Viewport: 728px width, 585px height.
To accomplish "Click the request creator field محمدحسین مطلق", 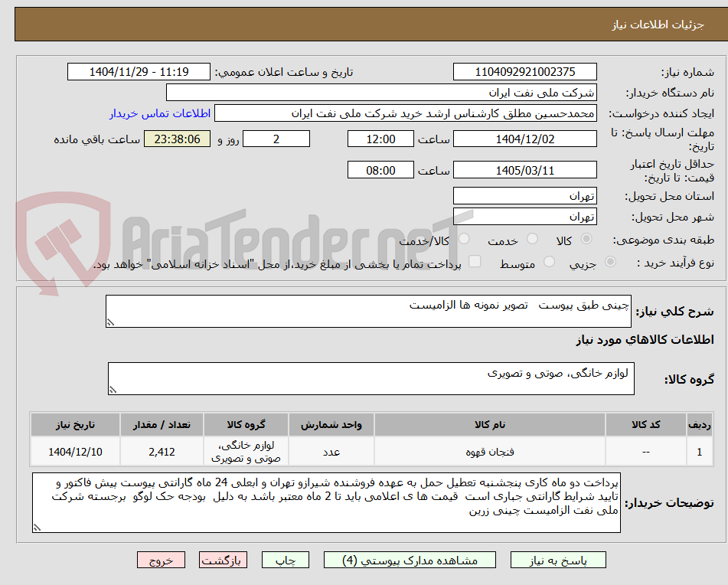I will pyautogui.click(x=405, y=113).
